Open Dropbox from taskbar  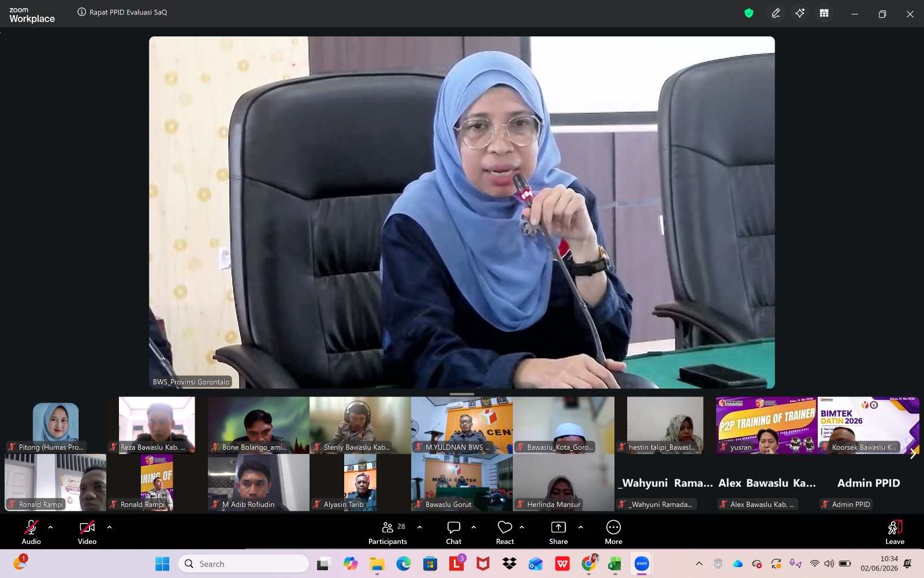(509, 564)
